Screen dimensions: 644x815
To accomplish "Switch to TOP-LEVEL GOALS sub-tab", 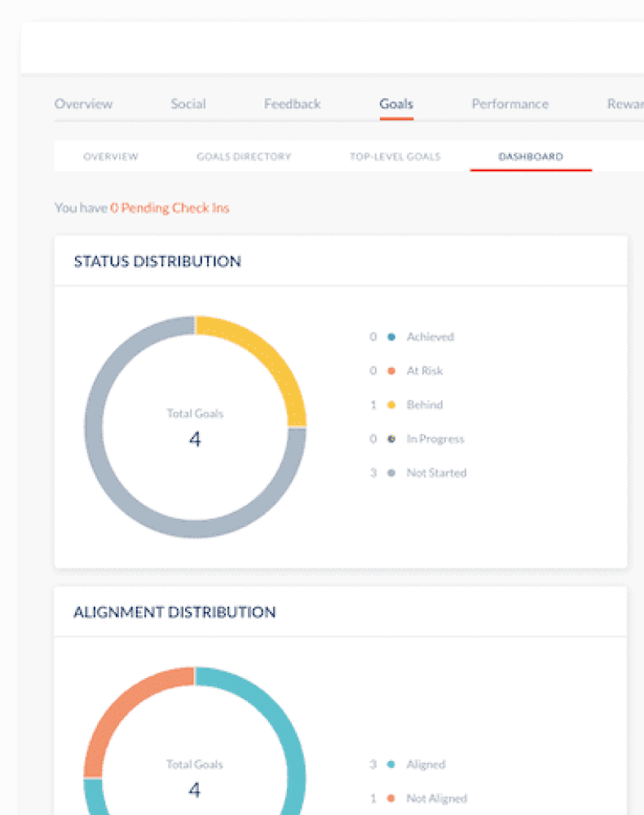I will [395, 157].
